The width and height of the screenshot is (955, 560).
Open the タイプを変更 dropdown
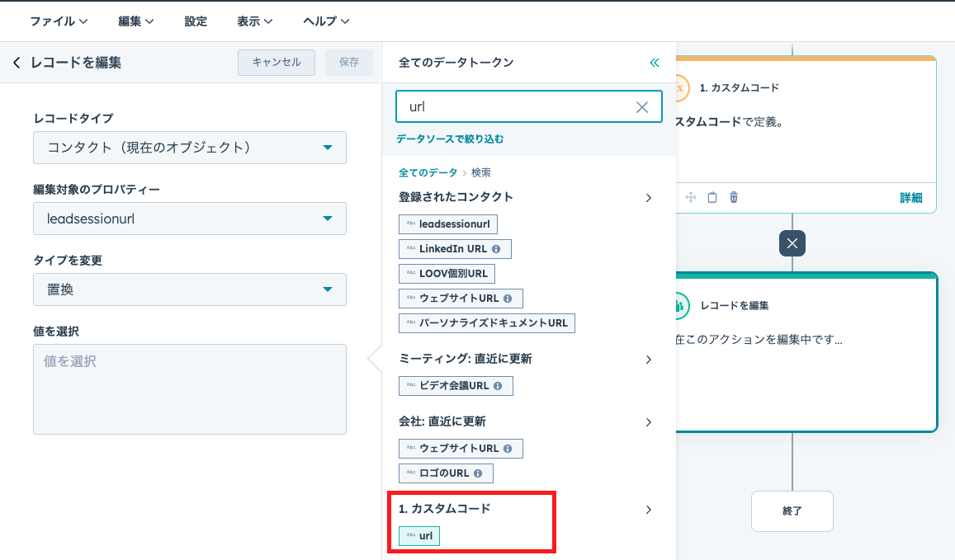click(x=190, y=289)
